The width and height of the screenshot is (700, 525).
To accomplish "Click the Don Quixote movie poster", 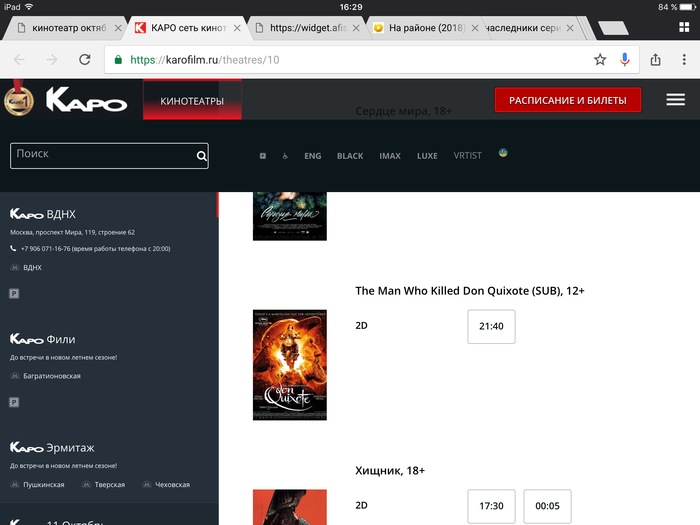I will (289, 364).
